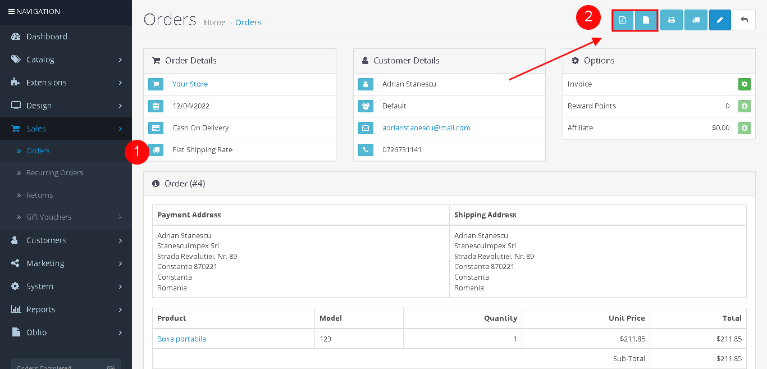Add Reward Points with the green plus
This screenshot has width=767, height=369.
744,106
